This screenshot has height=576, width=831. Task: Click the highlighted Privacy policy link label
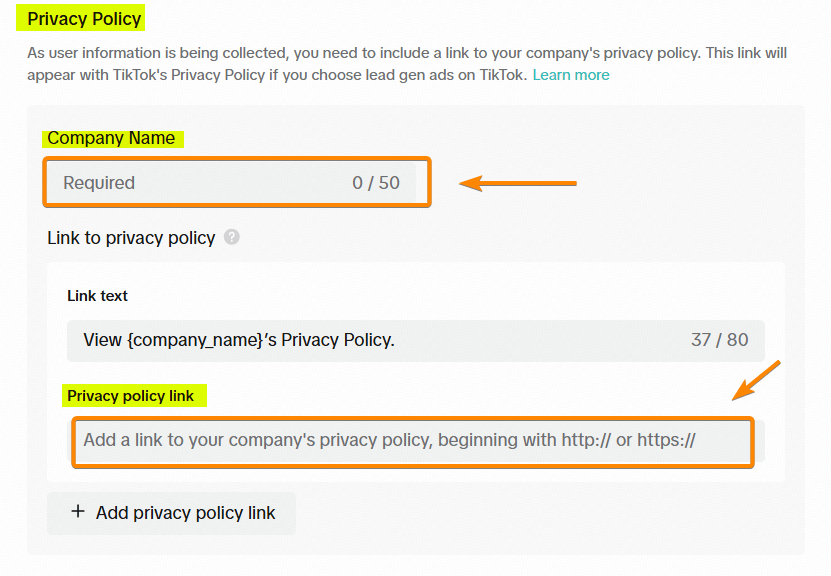[x=133, y=396]
